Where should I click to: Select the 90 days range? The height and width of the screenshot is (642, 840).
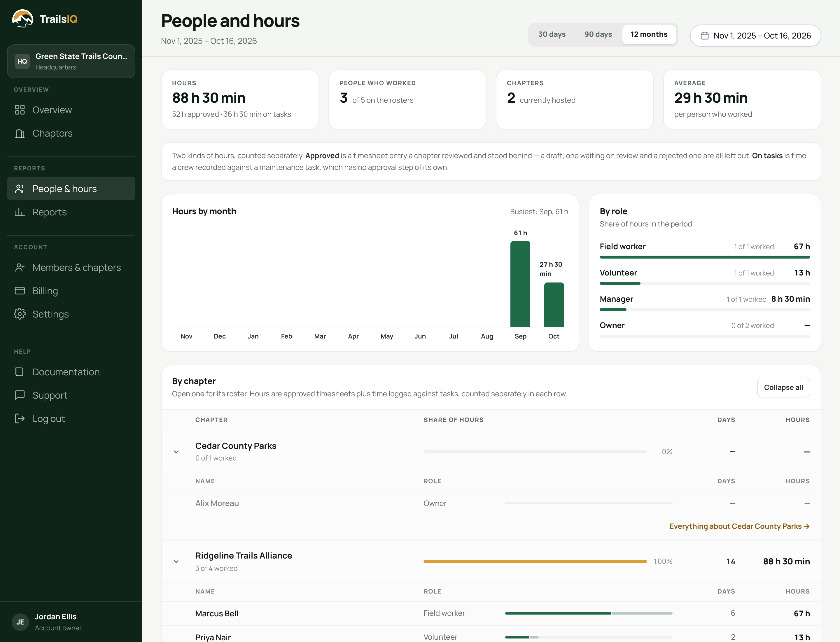(x=598, y=34)
